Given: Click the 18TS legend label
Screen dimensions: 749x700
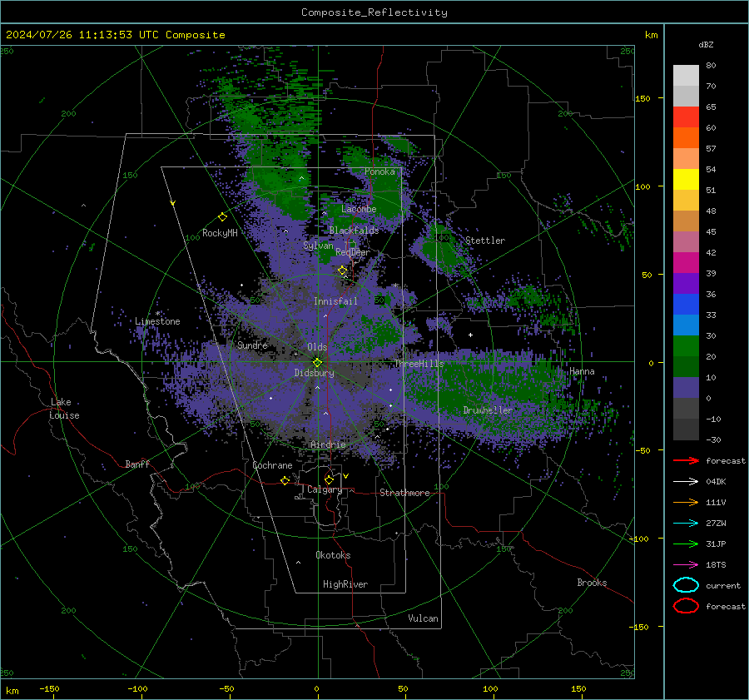Looking at the screenshot, I should click(x=716, y=565).
